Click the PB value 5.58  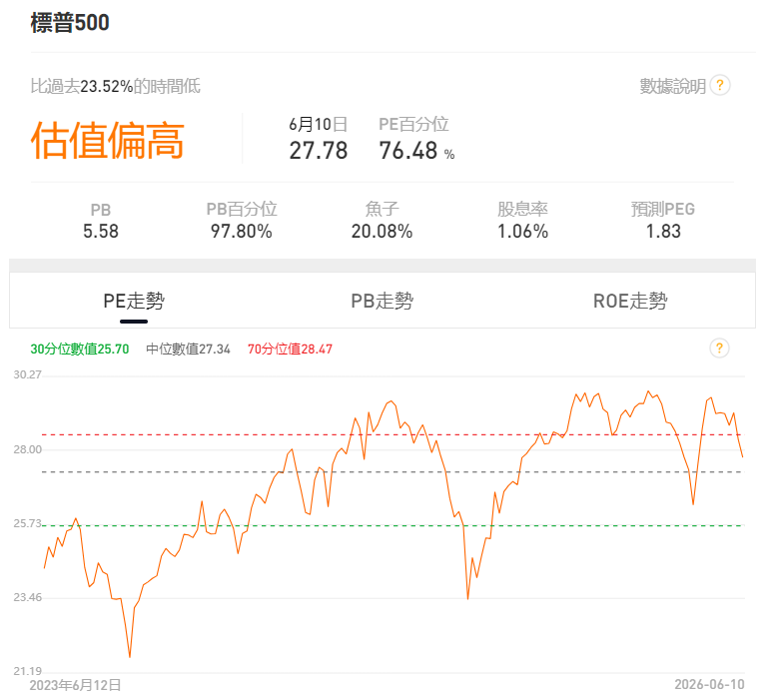(x=101, y=232)
